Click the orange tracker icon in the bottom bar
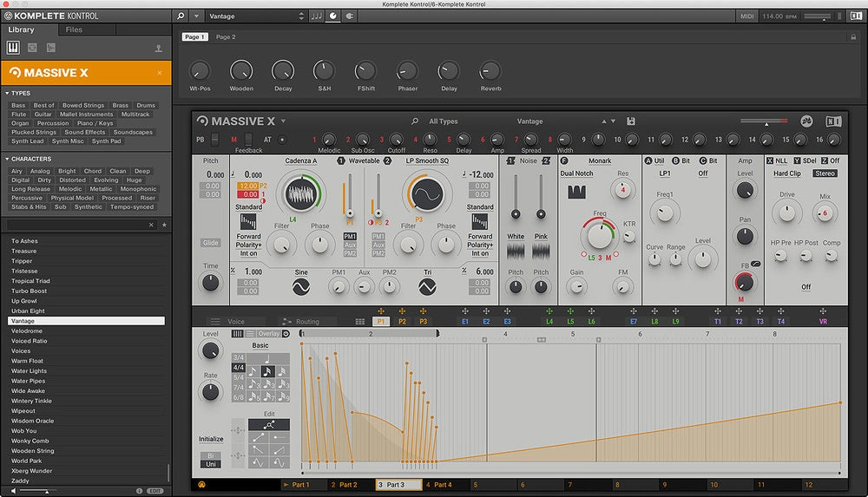Image resolution: width=868 pixels, height=497 pixels. tap(201, 485)
